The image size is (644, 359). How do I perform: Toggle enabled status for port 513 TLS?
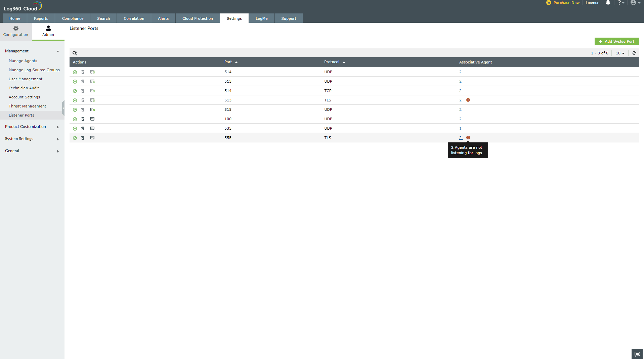click(x=75, y=100)
